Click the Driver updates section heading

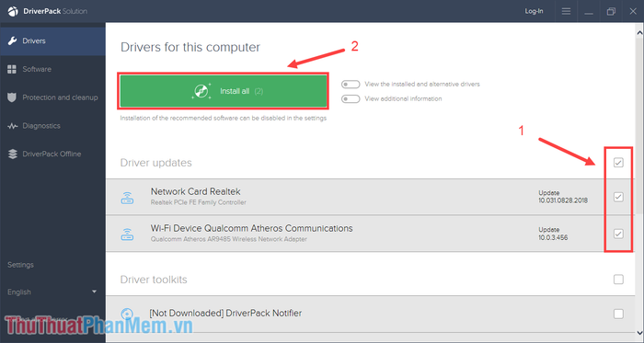(156, 163)
